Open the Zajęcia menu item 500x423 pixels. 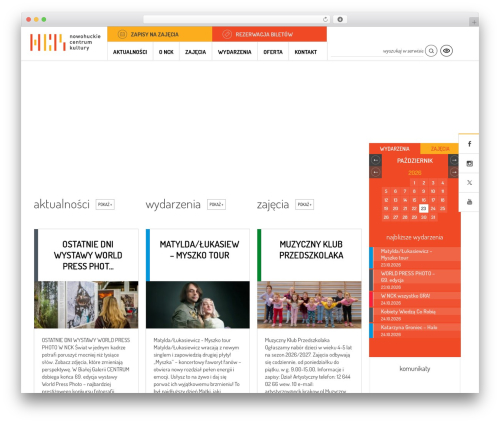pos(196,52)
